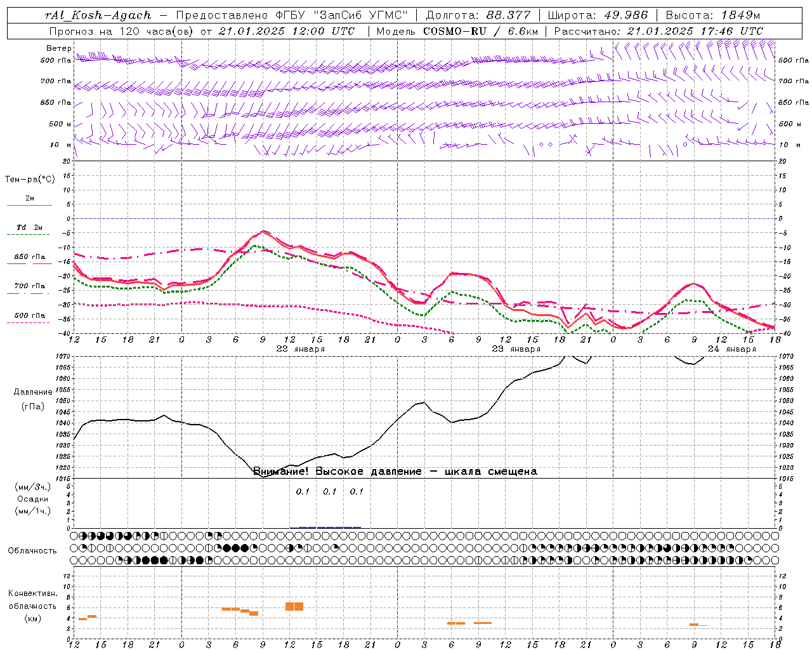Click the Давление (гПа) axis title
This screenshot has height=650, width=812.
point(33,399)
